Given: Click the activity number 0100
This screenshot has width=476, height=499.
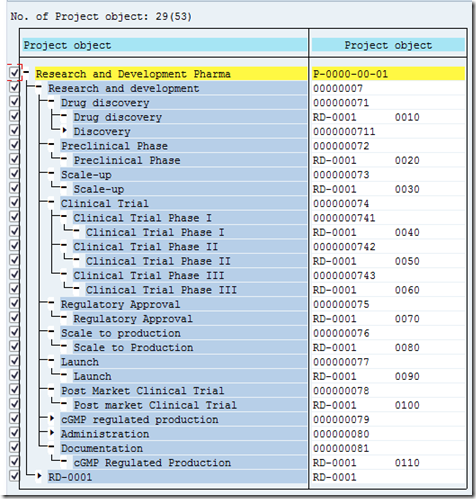Looking at the screenshot, I should click(x=407, y=405).
